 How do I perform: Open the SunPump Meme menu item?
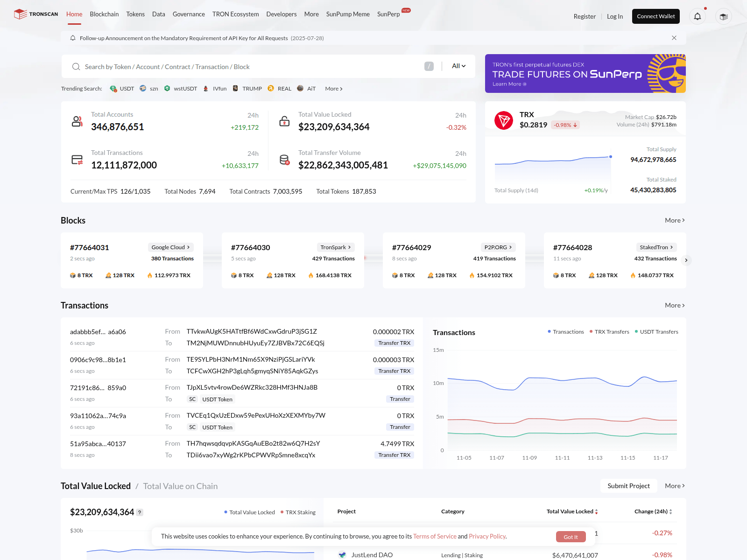point(348,14)
